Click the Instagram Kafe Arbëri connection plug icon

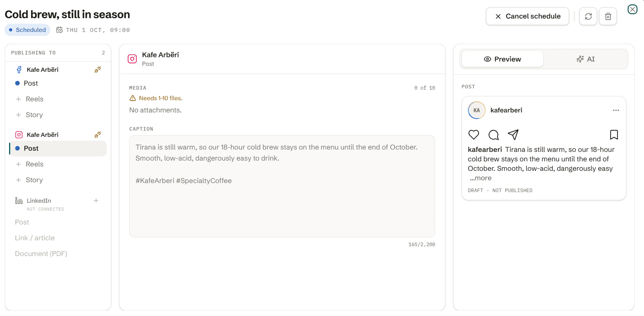click(98, 135)
